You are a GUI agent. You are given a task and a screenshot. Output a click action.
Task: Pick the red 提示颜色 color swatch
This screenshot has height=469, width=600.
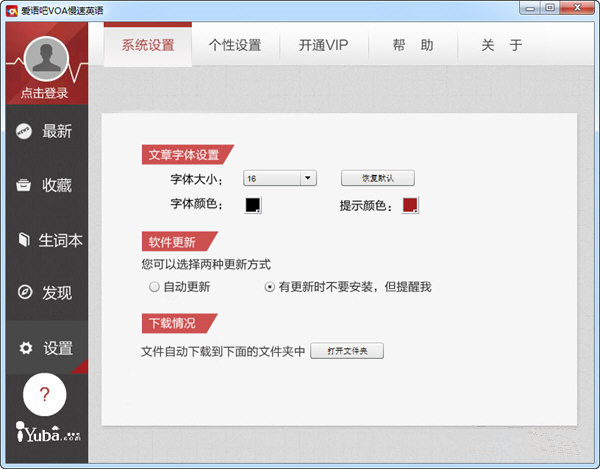pos(410,205)
